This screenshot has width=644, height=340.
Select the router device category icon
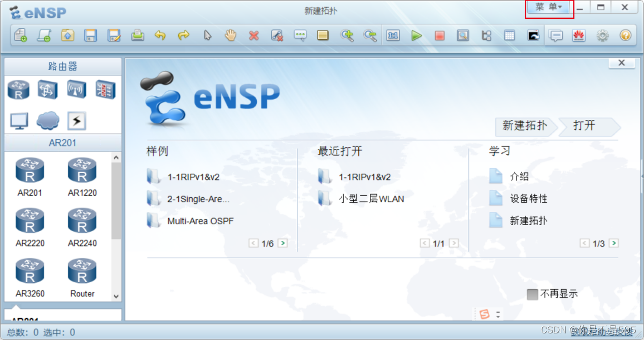(19, 90)
